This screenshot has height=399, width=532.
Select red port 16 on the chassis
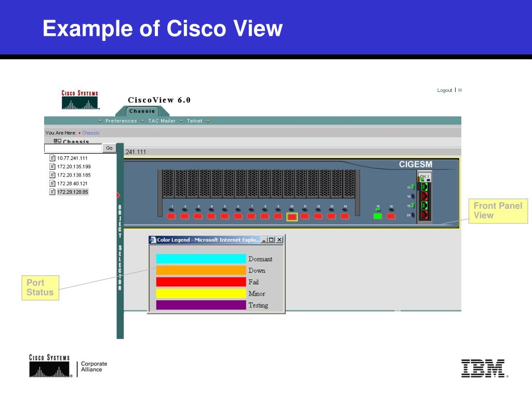click(391, 216)
